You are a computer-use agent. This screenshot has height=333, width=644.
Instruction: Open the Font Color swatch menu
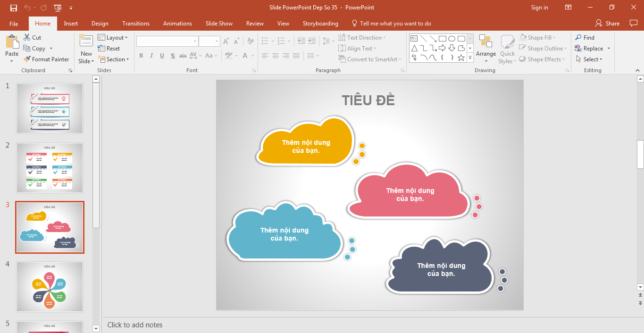coord(252,56)
